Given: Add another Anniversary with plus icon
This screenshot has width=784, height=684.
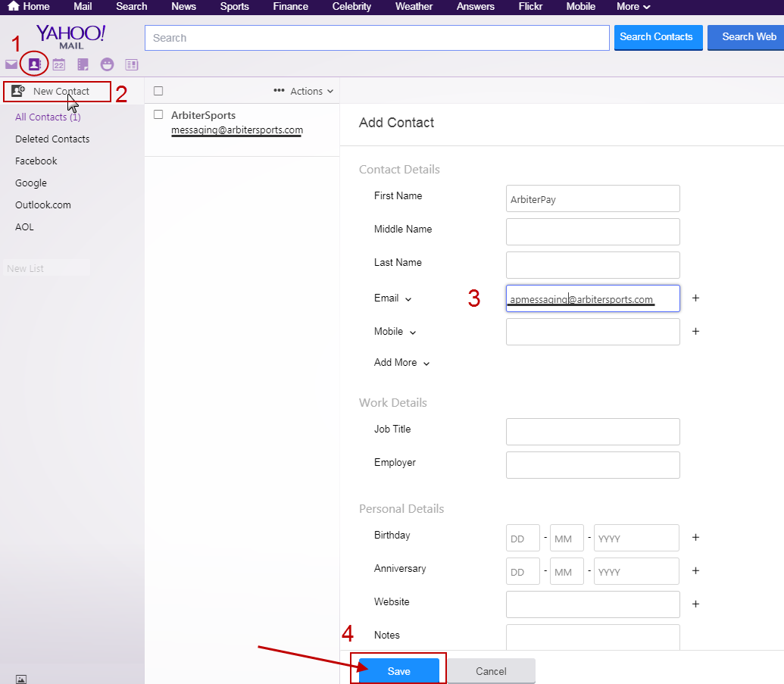Looking at the screenshot, I should pyautogui.click(x=695, y=571).
